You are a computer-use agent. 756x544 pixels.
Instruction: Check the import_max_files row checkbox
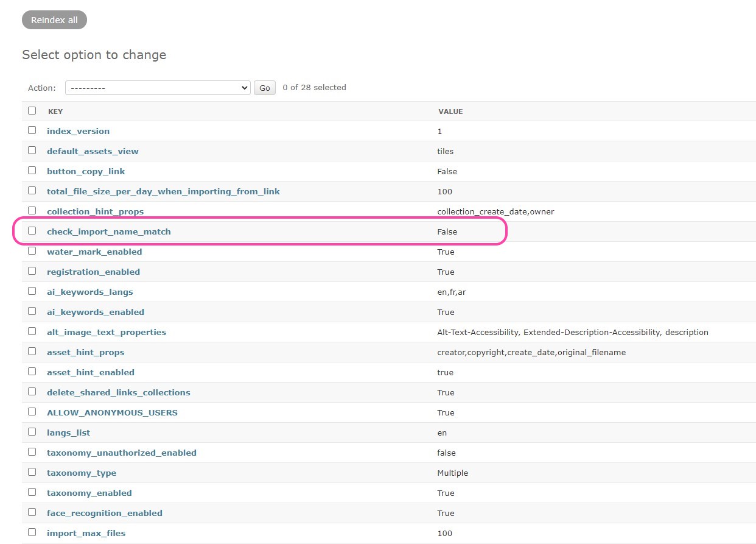click(x=32, y=532)
